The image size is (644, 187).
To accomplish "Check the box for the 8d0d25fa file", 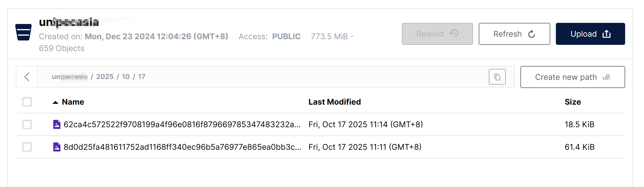I will [27, 147].
